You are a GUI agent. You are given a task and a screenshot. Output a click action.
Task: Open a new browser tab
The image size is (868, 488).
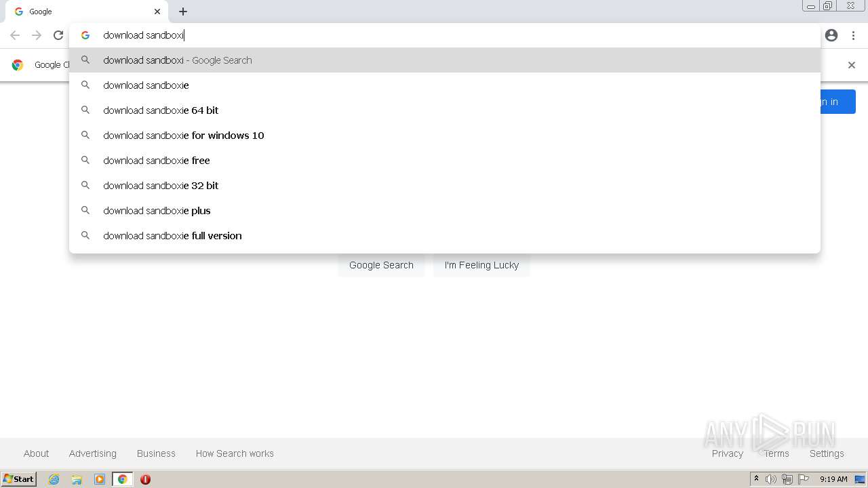[x=183, y=12]
